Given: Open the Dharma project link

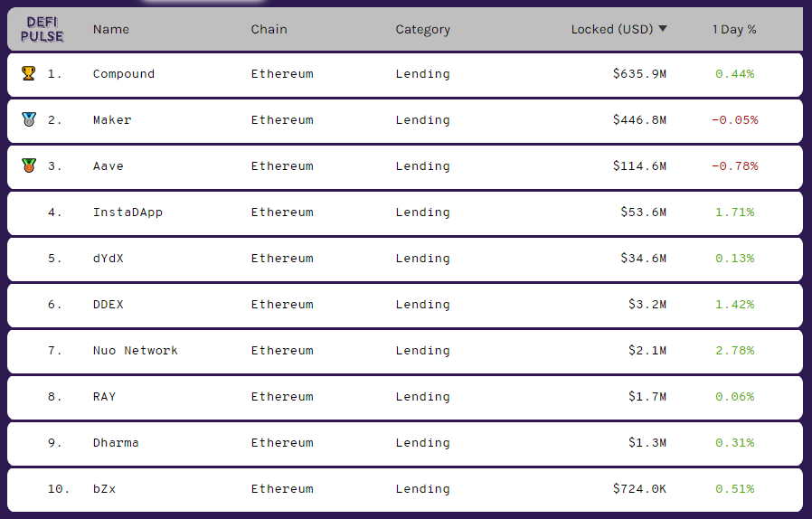Looking at the screenshot, I should point(116,443).
